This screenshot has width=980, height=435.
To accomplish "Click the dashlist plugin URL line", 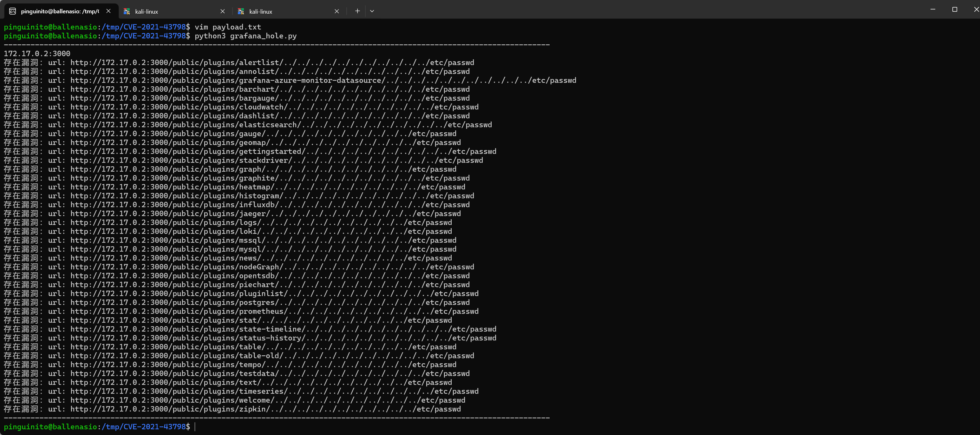I will [x=237, y=116].
